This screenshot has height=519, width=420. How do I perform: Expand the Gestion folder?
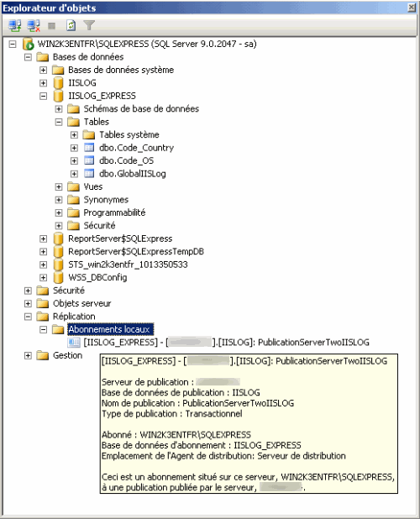[x=28, y=355]
